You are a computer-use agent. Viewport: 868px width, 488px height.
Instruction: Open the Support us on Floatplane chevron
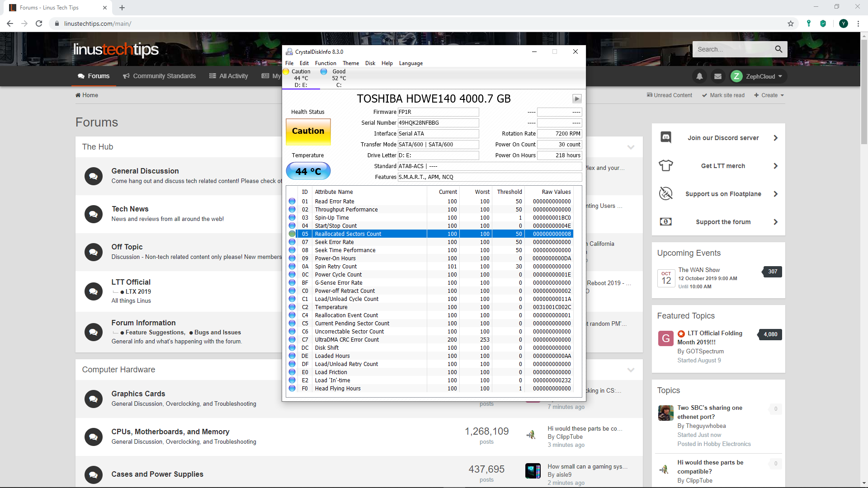coord(776,194)
